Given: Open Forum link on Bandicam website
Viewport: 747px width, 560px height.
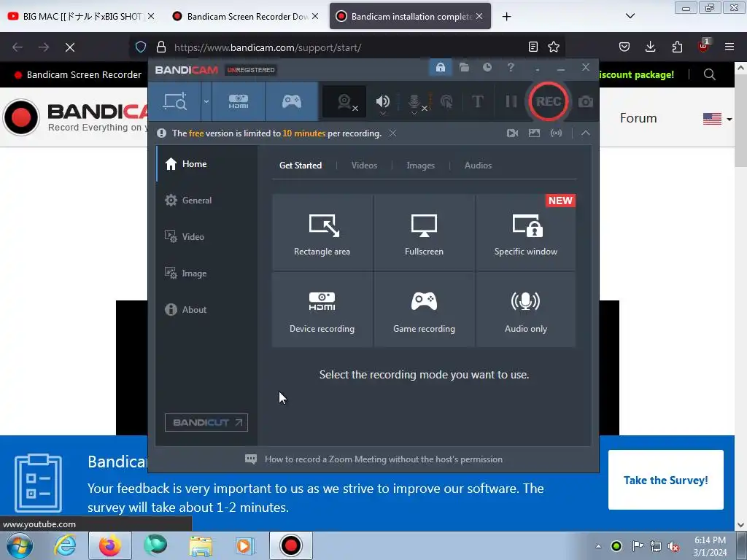Looking at the screenshot, I should coord(638,118).
